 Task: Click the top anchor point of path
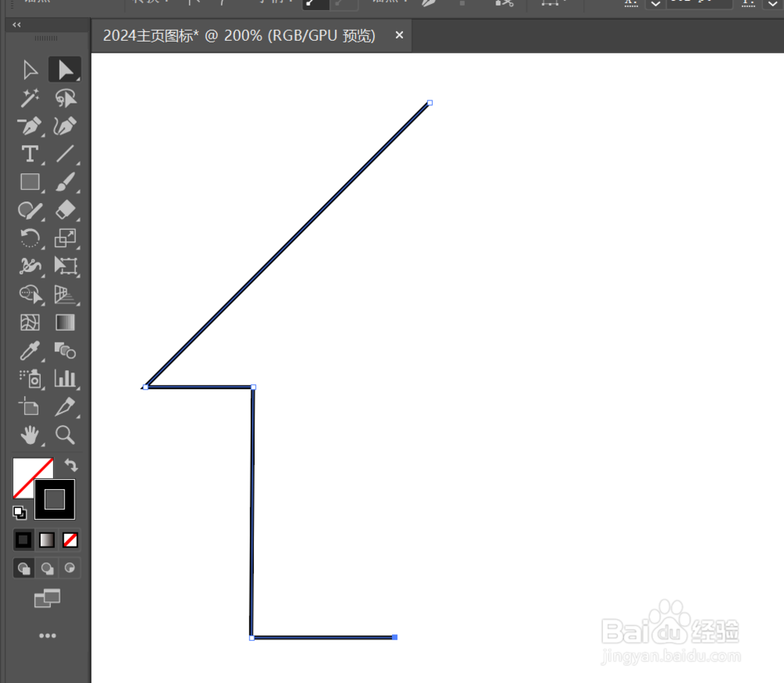pos(430,103)
